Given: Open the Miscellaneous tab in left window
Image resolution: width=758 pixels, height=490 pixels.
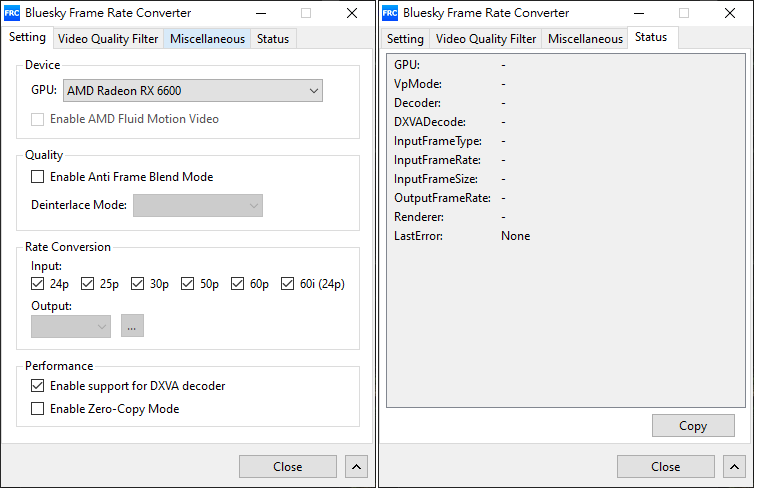Looking at the screenshot, I should pos(207,39).
